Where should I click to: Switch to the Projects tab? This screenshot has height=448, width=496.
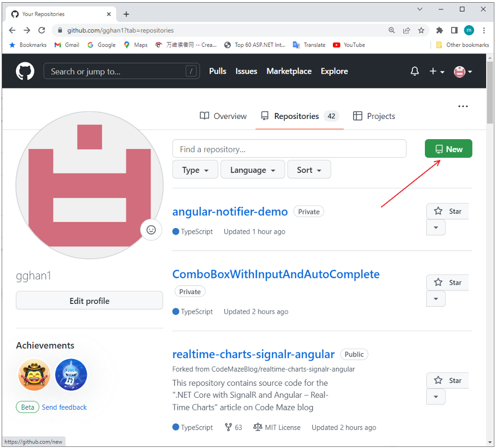[374, 116]
